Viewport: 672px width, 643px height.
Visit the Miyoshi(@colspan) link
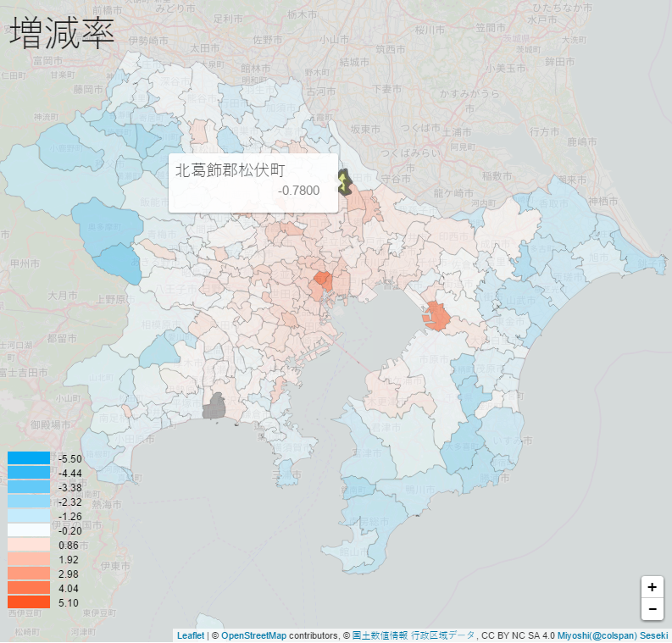pos(596,635)
